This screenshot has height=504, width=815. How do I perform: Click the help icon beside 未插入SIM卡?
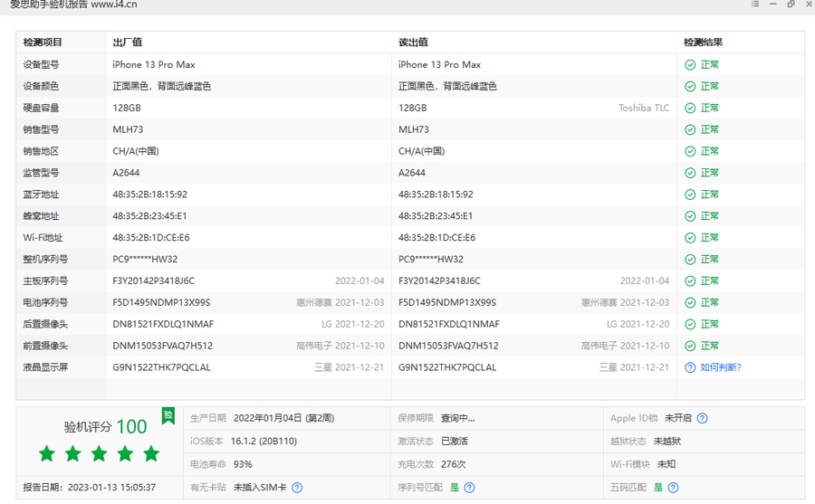pos(297,488)
